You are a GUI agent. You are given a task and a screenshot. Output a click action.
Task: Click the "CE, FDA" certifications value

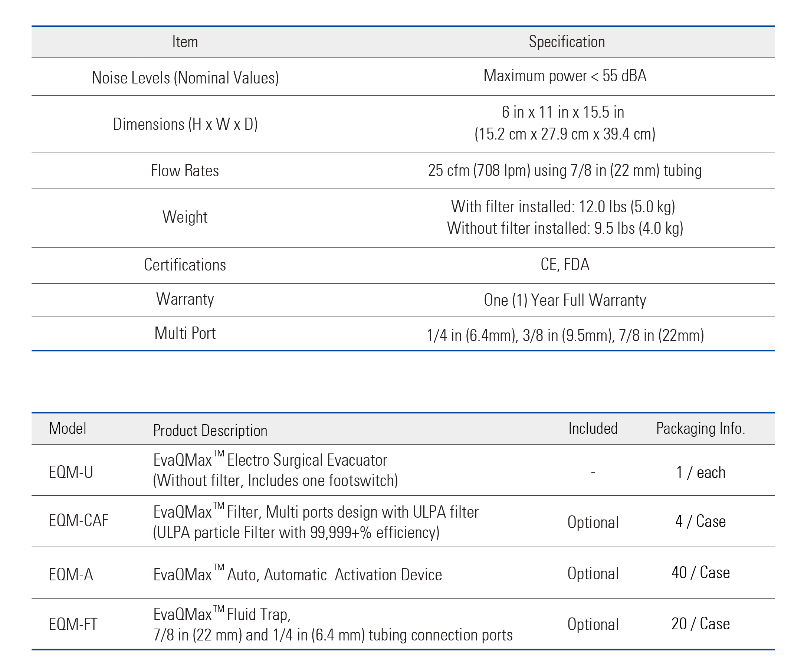pos(565,265)
